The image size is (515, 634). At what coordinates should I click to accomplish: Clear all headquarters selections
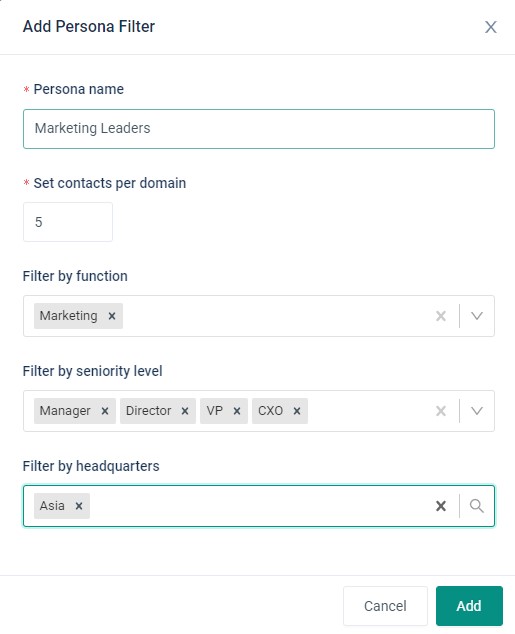tap(441, 506)
